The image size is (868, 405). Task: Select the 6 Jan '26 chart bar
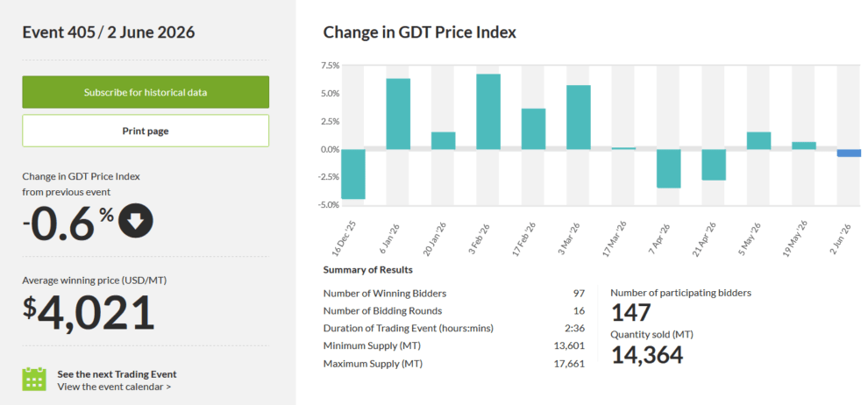coord(398,114)
